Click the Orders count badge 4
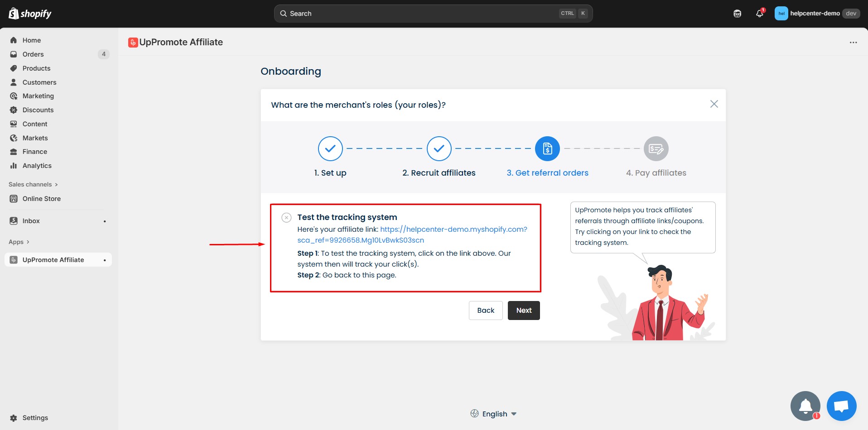 tap(104, 54)
